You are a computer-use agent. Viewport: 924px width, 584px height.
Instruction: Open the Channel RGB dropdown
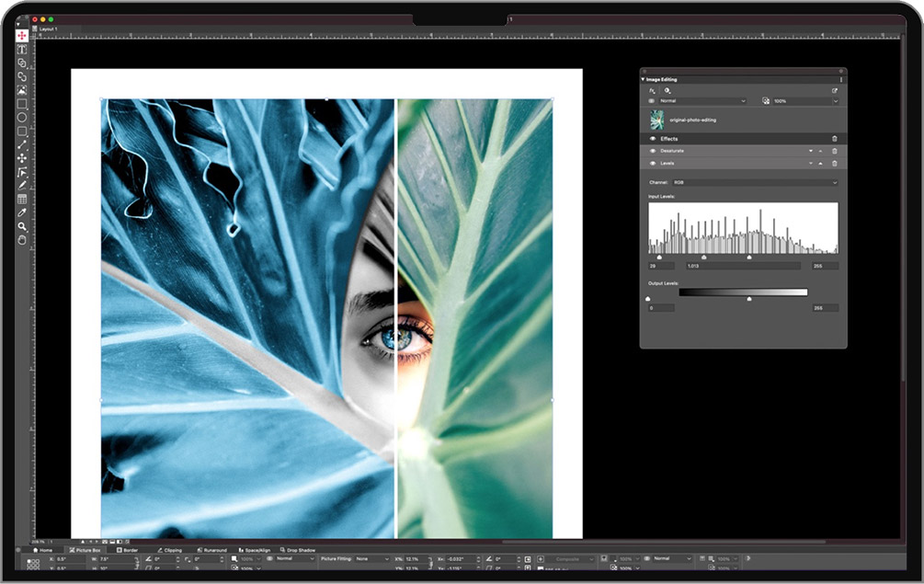(755, 183)
